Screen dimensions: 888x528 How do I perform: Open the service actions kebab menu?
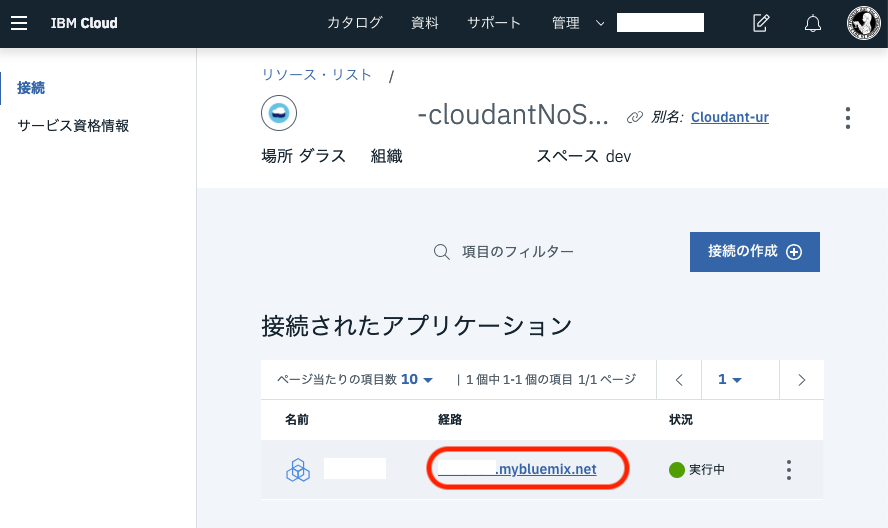(x=847, y=118)
